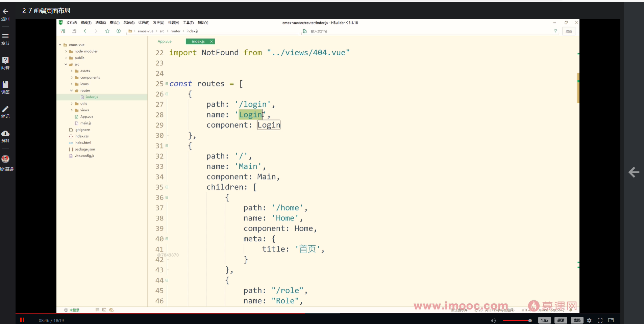Viewport: 644px width, 324px height.
Task: Expand the views folder chevron
Action: 72,110
